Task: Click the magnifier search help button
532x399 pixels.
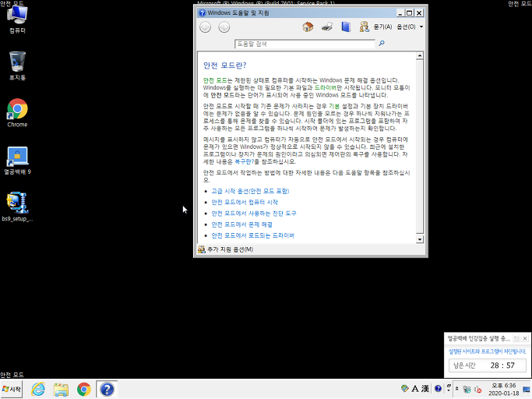Action: [382, 43]
